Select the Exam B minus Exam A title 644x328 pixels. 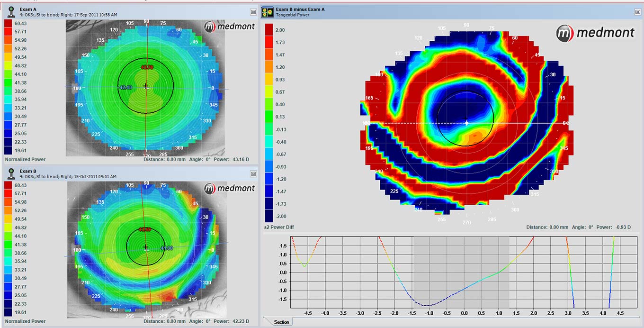coord(300,9)
